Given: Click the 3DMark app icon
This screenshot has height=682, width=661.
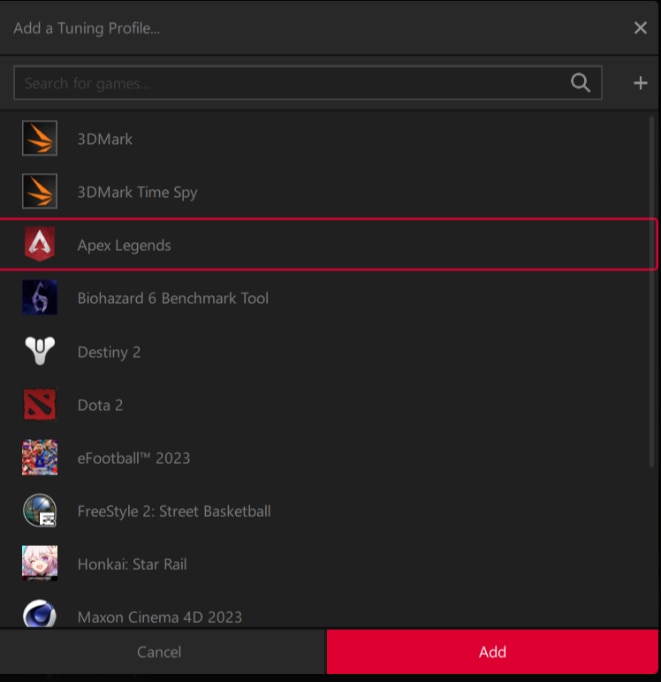Looking at the screenshot, I should (x=40, y=138).
